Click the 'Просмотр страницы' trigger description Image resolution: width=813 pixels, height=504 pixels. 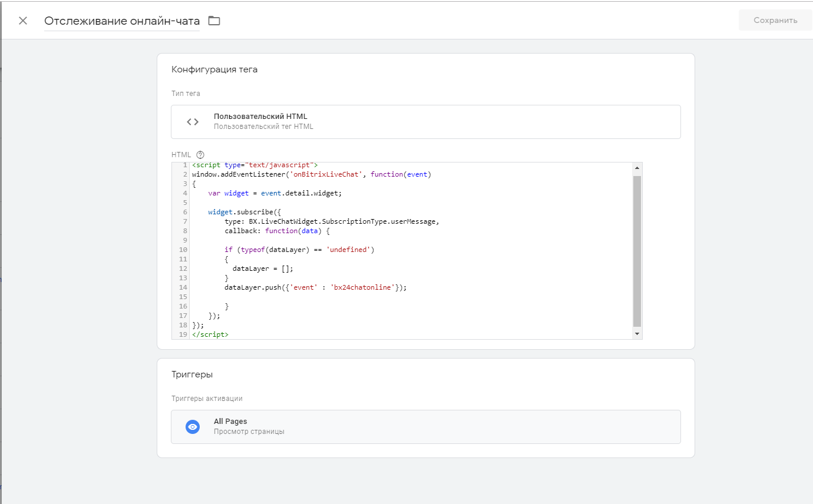coord(249,432)
